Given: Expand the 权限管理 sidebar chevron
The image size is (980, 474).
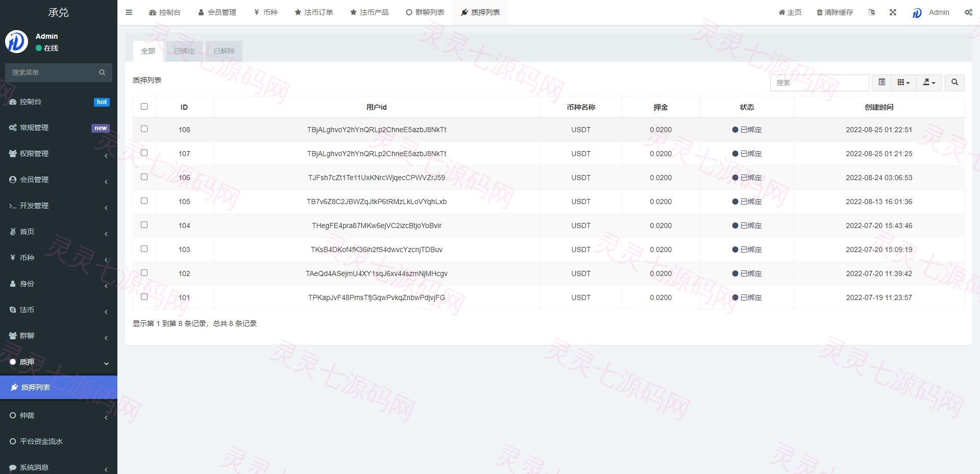Looking at the screenshot, I should 106,156.
